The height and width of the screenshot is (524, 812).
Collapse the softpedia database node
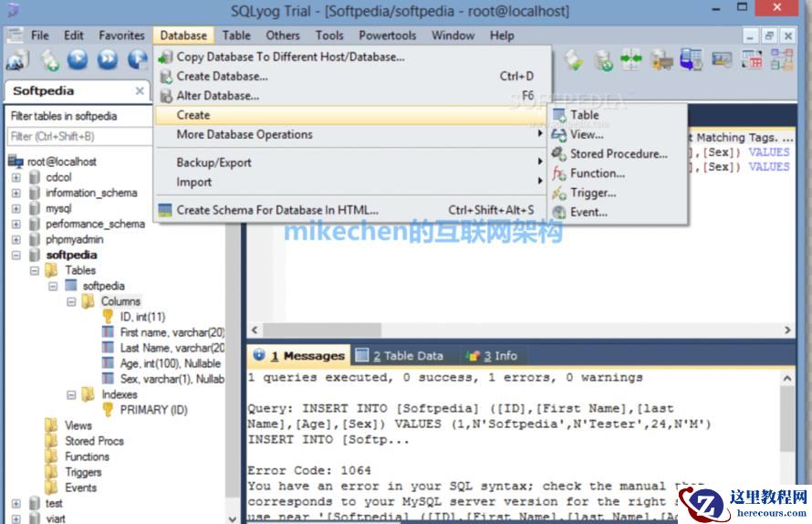(16, 256)
